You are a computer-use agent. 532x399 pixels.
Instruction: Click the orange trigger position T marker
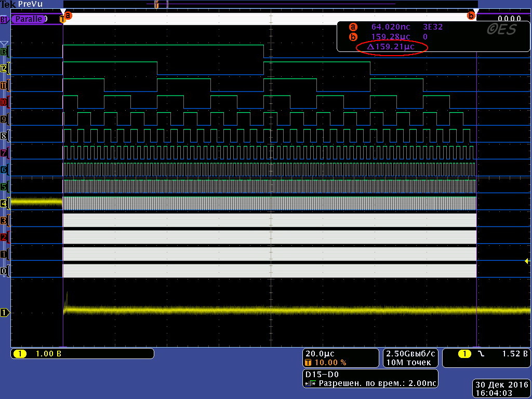62,19
